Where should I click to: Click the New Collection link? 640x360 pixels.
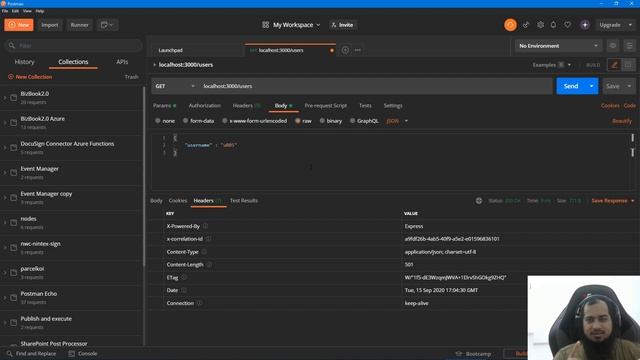coord(30,77)
